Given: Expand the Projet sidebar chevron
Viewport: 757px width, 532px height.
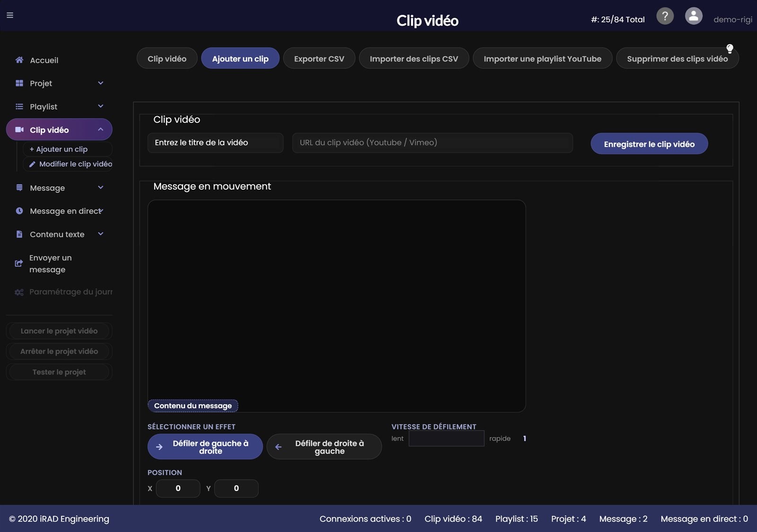Looking at the screenshot, I should tap(100, 83).
